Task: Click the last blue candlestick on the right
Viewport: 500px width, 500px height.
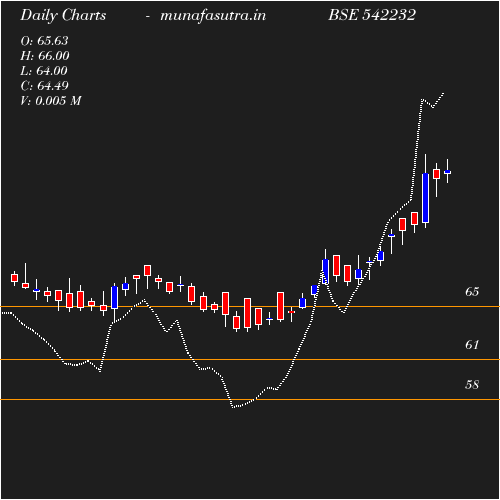Action: click(447, 172)
